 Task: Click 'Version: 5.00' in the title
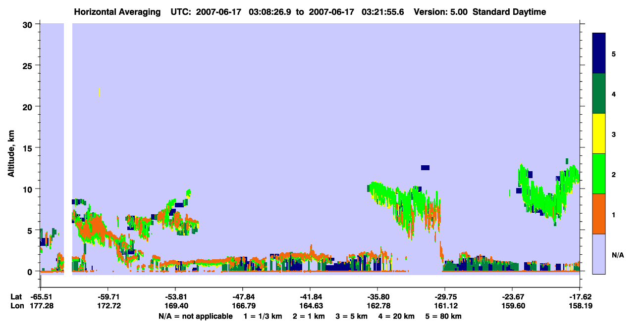click(x=440, y=12)
